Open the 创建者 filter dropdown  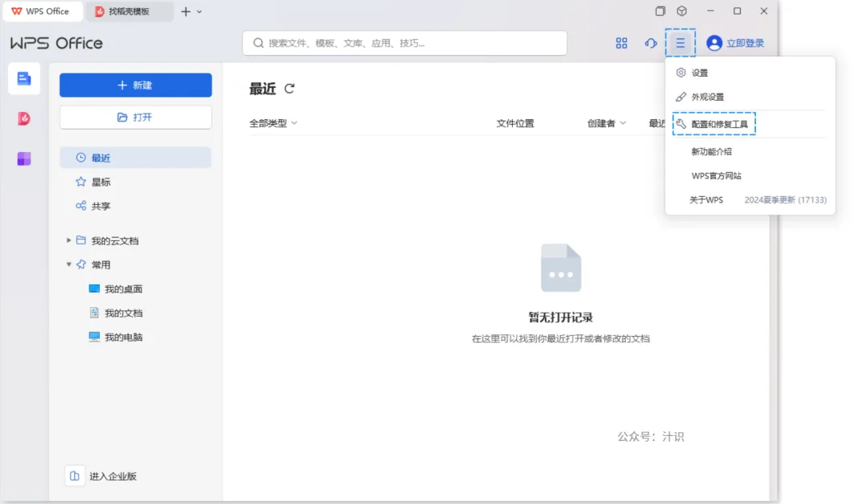click(x=606, y=123)
